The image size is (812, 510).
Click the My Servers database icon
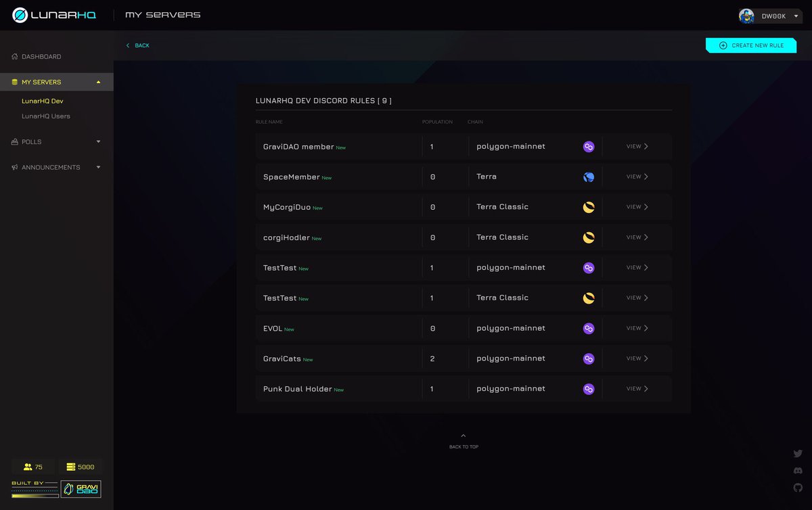click(x=15, y=82)
